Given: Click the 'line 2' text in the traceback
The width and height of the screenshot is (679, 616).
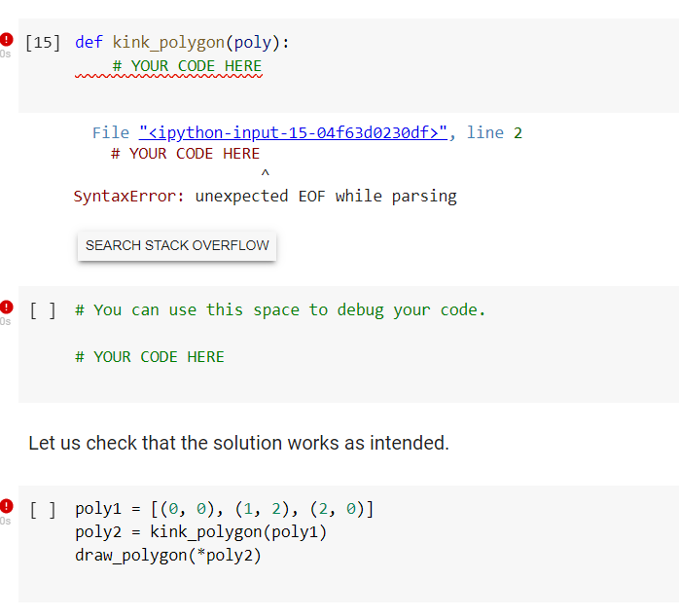Looking at the screenshot, I should click(x=494, y=132).
